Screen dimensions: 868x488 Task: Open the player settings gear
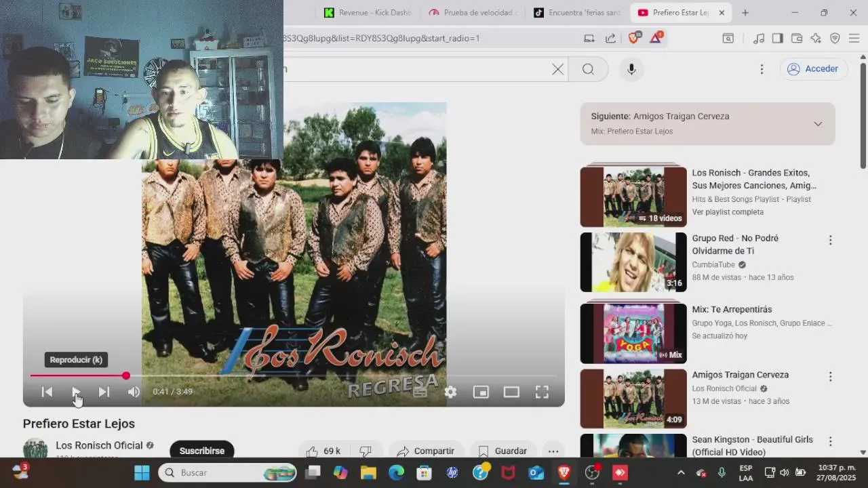[x=450, y=392]
